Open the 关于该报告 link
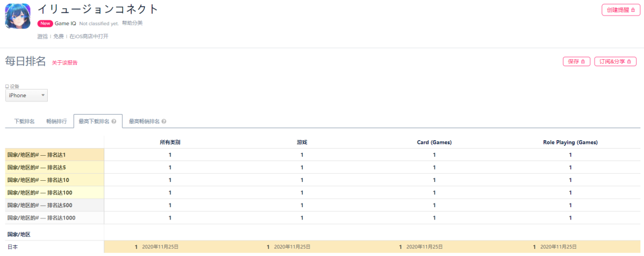The image size is (644, 256). (64, 63)
